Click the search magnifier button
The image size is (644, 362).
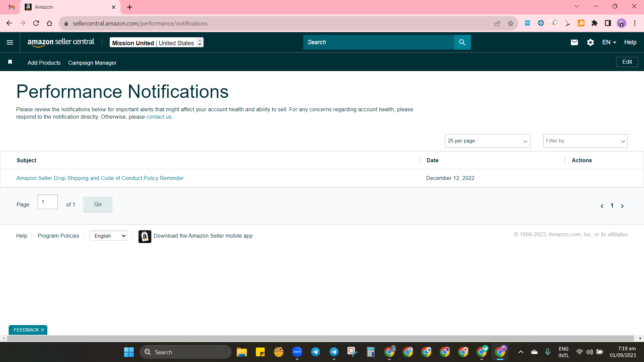[x=462, y=42]
